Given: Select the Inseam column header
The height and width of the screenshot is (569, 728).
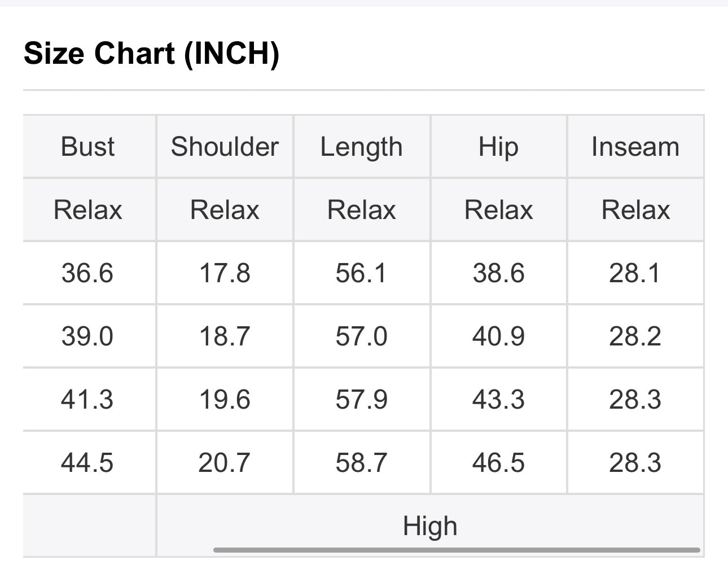Looking at the screenshot, I should click(635, 147).
